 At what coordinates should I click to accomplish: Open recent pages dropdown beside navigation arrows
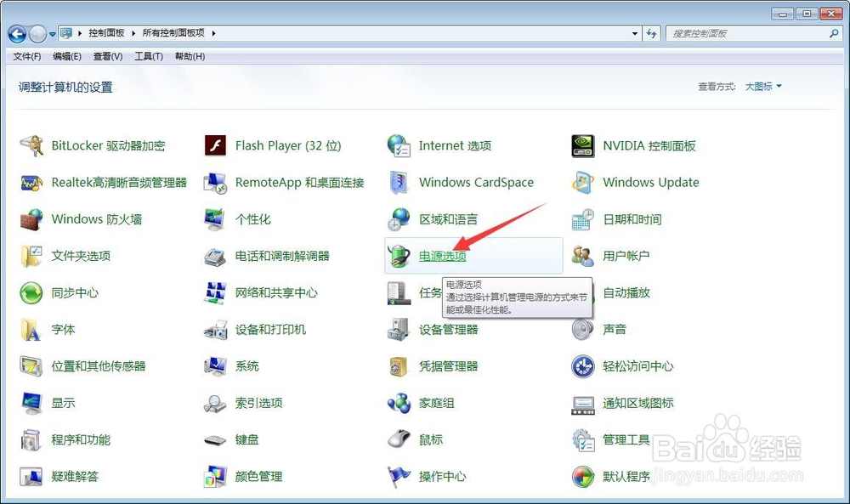(x=53, y=34)
